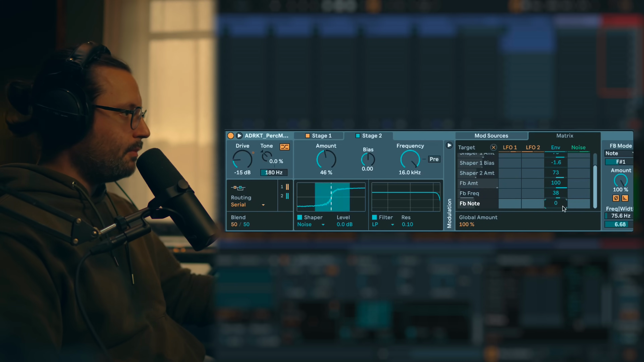Select the Fb Amt target row
Viewport: 644px width, 362px height.
(x=469, y=183)
